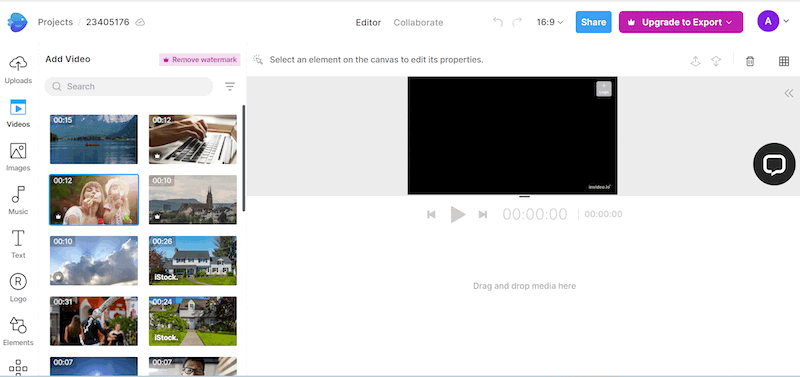The height and width of the screenshot is (377, 800).
Task: Skip to previous scene
Action: pyautogui.click(x=431, y=214)
